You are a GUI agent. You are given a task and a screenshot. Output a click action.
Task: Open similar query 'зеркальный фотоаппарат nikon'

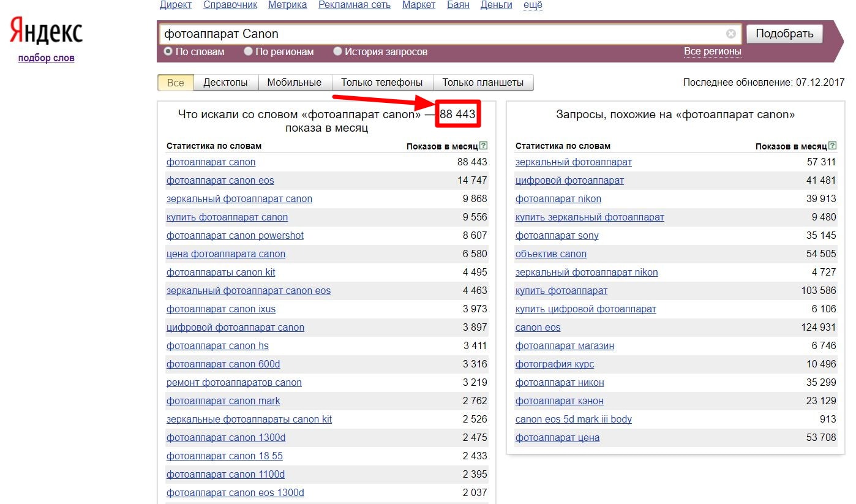point(587,273)
